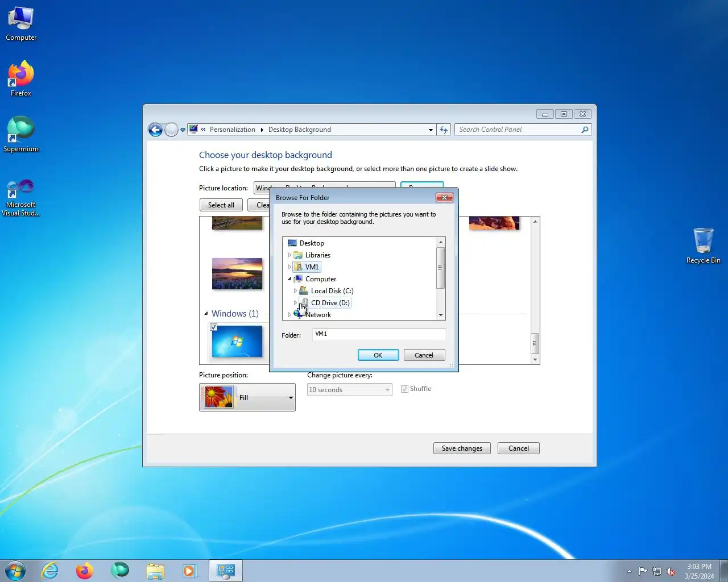Expand the Libraries tree node

289,255
